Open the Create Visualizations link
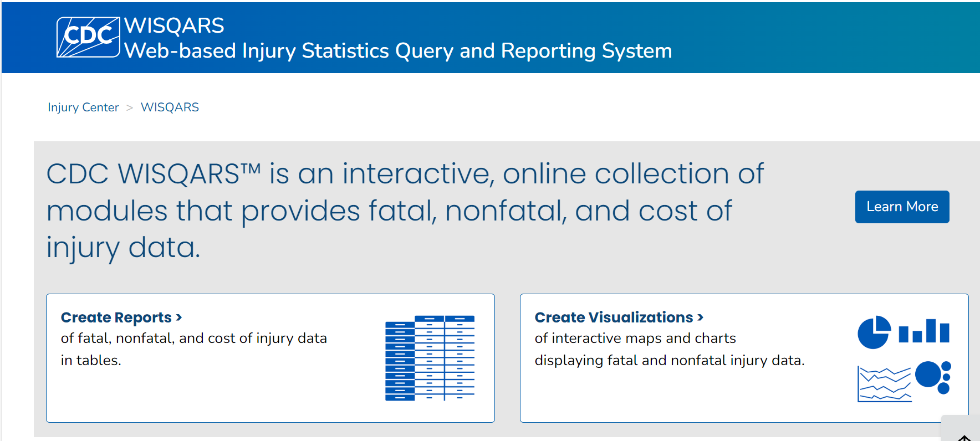 coord(619,317)
